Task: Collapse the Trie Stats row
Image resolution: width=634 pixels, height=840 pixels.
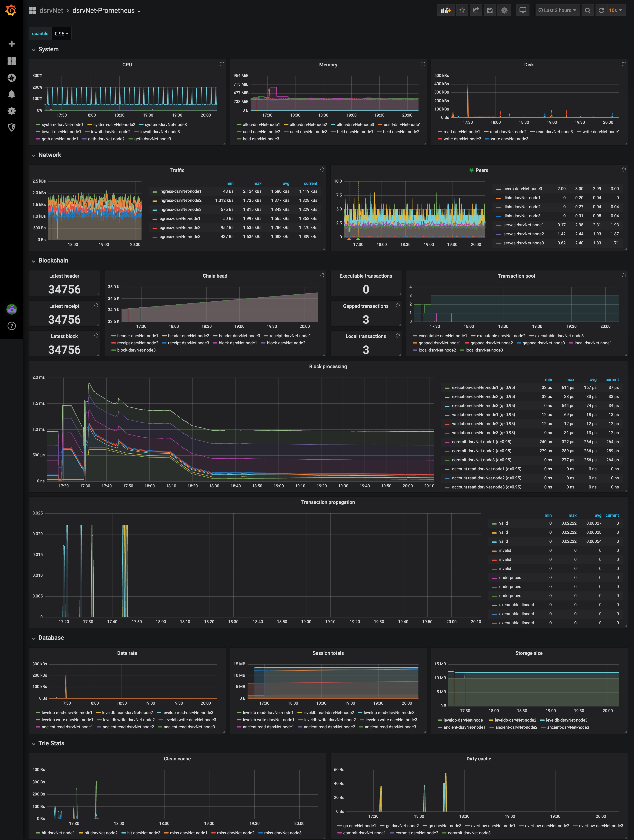Action: 51,743
